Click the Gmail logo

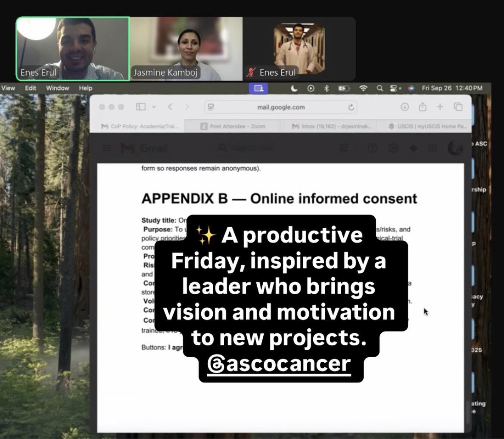click(x=144, y=148)
